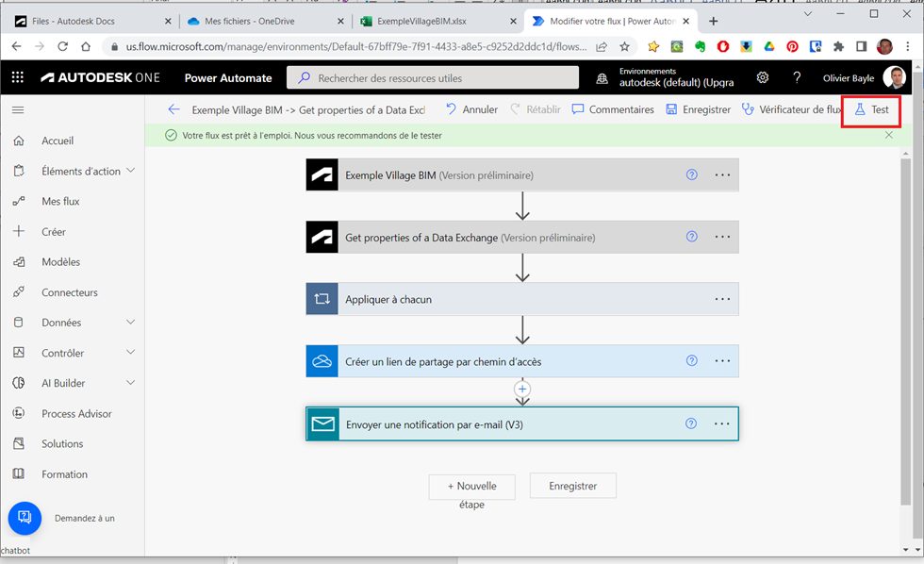924x564 pixels.
Task: Open the browser tab search chevron
Action: tap(808, 13)
